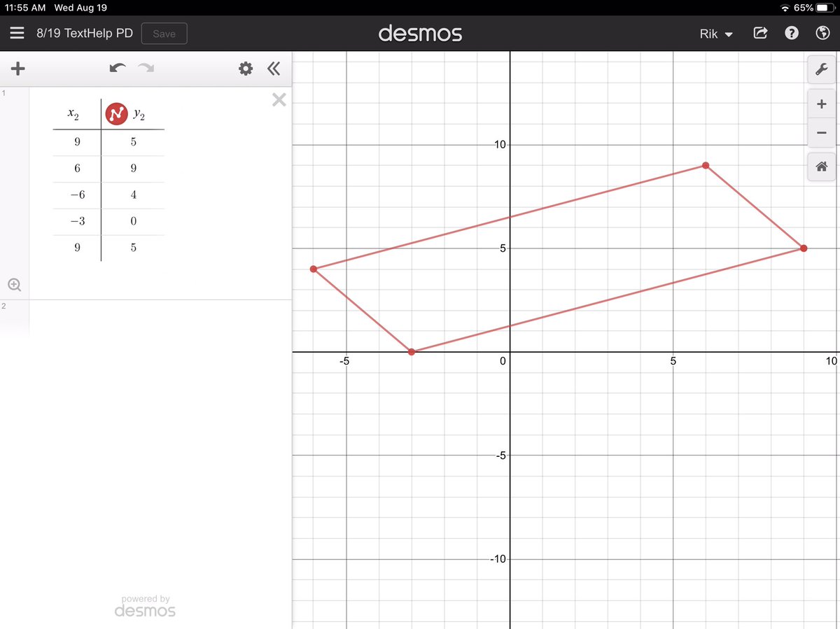This screenshot has height=629, width=840.
Task: Collapse the expression panel with the double chevron
Action: coord(274,69)
